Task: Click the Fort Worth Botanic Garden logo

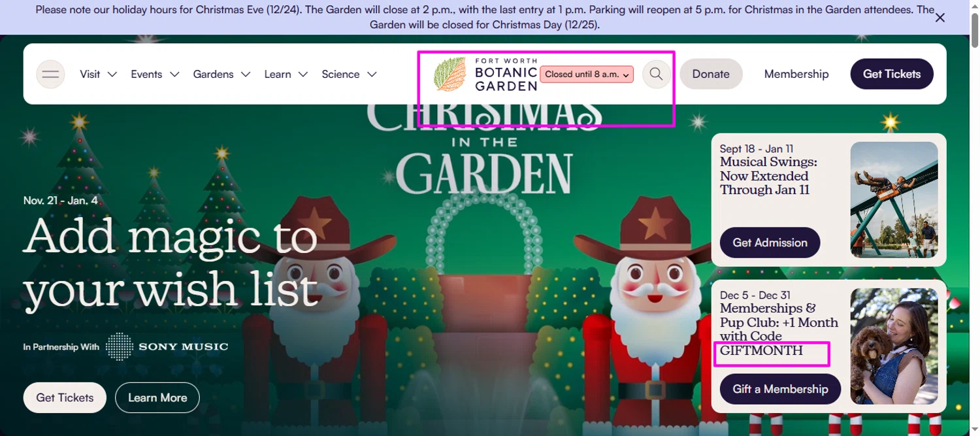Action: point(485,74)
